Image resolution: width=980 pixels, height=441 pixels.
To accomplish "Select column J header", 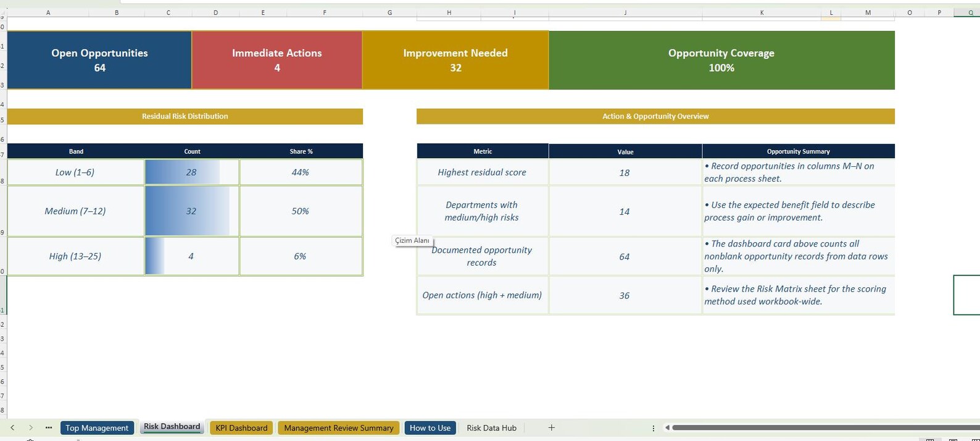I will (x=625, y=12).
